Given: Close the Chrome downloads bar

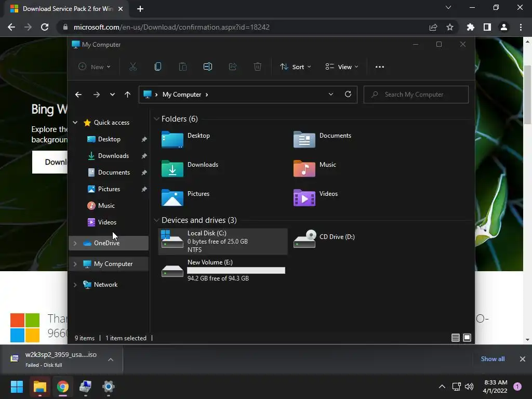Looking at the screenshot, I should [523, 359].
